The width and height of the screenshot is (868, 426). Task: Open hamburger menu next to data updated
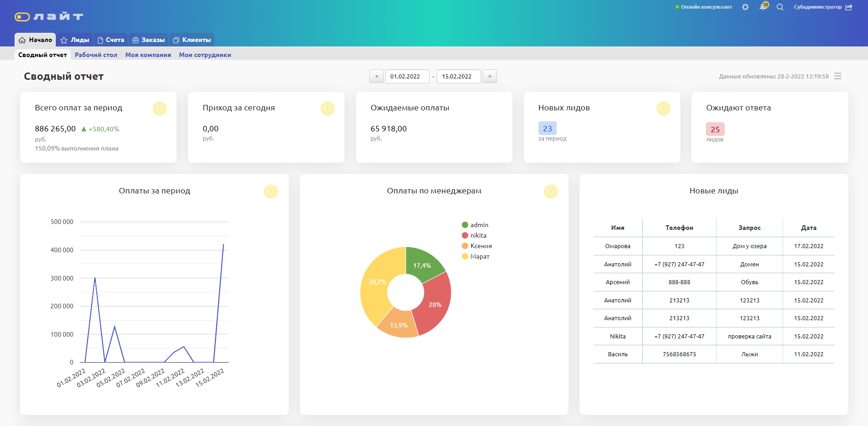point(838,76)
